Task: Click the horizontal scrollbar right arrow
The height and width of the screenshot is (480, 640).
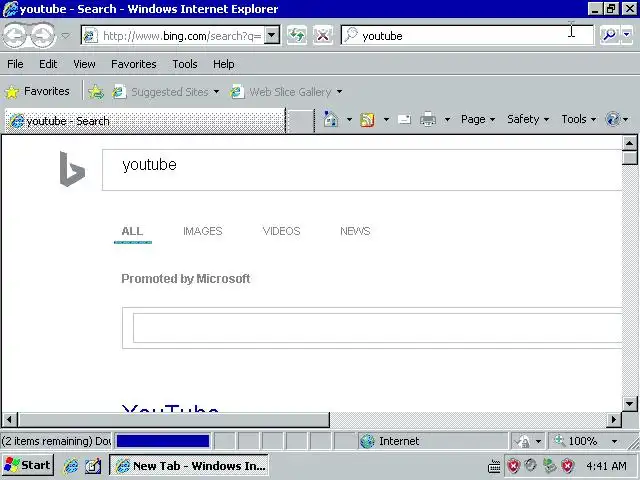Action: (614, 419)
